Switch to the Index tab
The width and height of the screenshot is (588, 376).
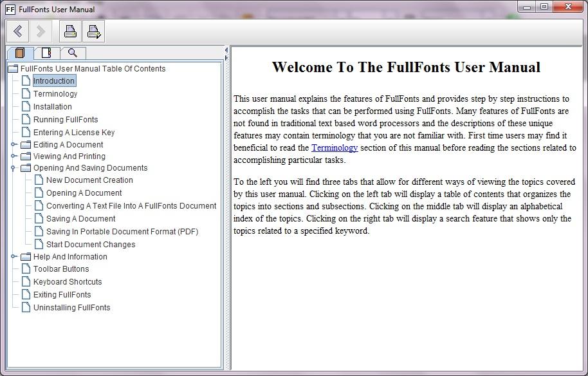tap(46, 53)
